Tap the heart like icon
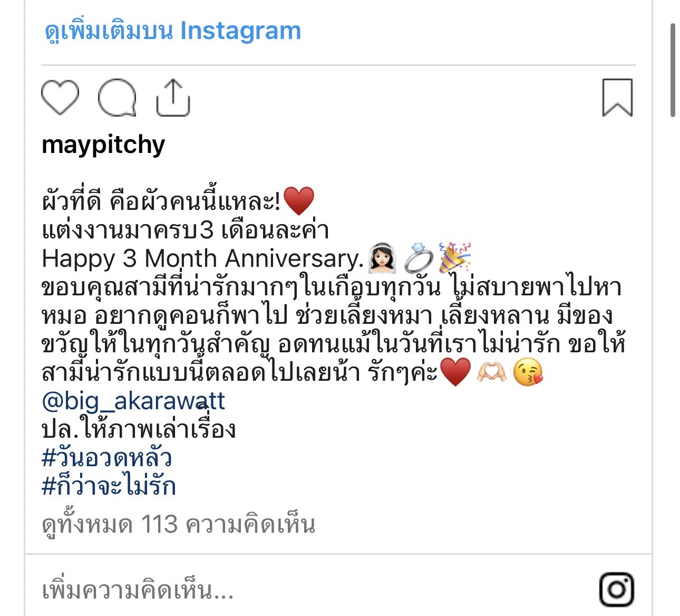Image resolution: width=680 pixels, height=616 pixels. click(60, 98)
